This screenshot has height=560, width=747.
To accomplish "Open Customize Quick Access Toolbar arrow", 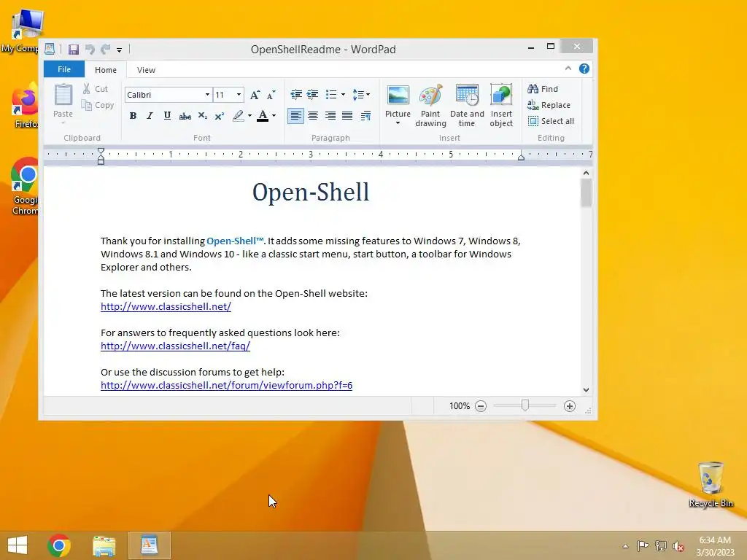I will pos(119,50).
